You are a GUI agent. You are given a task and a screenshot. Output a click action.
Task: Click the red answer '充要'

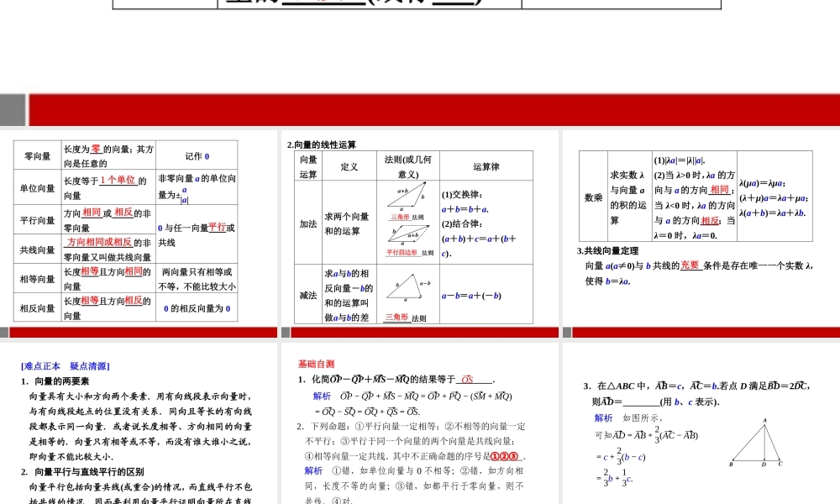pyautogui.click(x=691, y=265)
